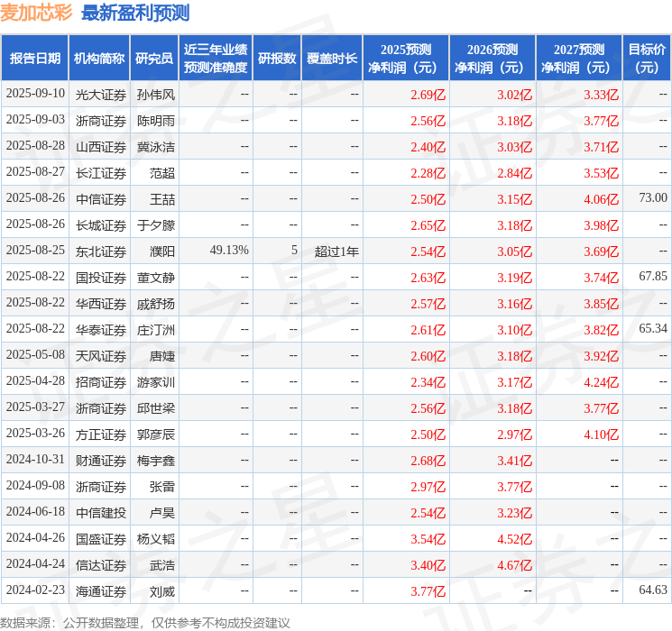Image resolution: width=672 pixels, height=631 pixels.
Task: Select analyst 梅宇鑫 cell
Action: (156, 461)
